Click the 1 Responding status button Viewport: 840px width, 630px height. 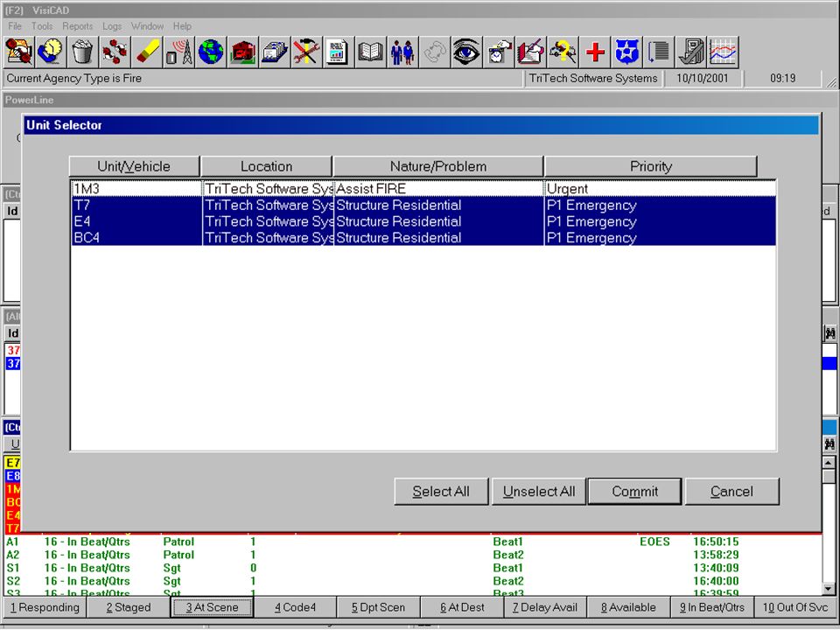point(45,607)
